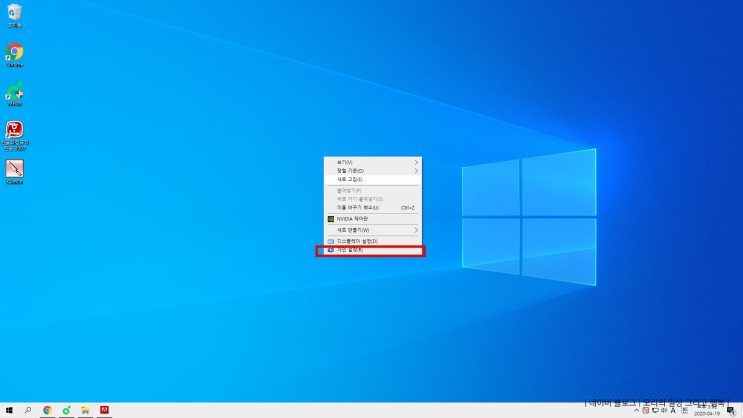Select the red Hangul 2007 desktop shortcut
Image resolution: width=743 pixels, height=418 pixels.
pos(15,136)
